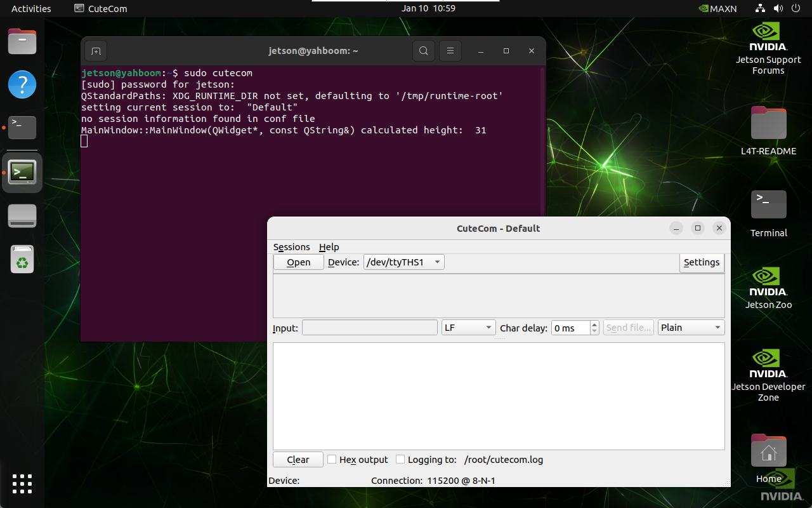This screenshot has width=812, height=508.
Task: Click the 'QStandardPaths: XDG_RUNTIME_DIR not set' terminal line
Action: [x=292, y=96]
